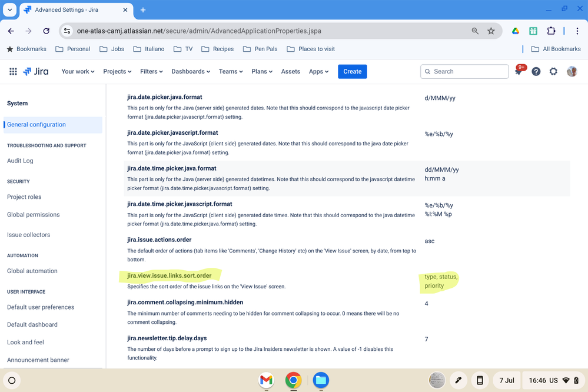The width and height of the screenshot is (588, 392).
Task: Click the Jira logo home link
Action: click(36, 71)
